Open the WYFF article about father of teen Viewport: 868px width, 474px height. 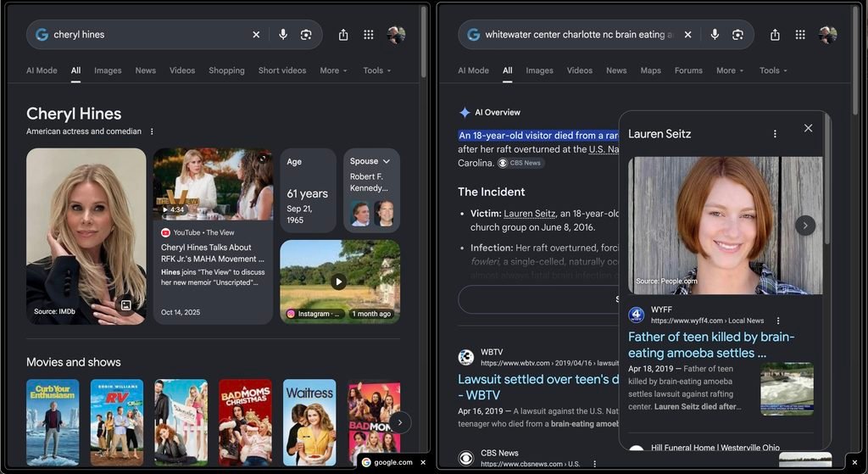pyautogui.click(x=711, y=344)
